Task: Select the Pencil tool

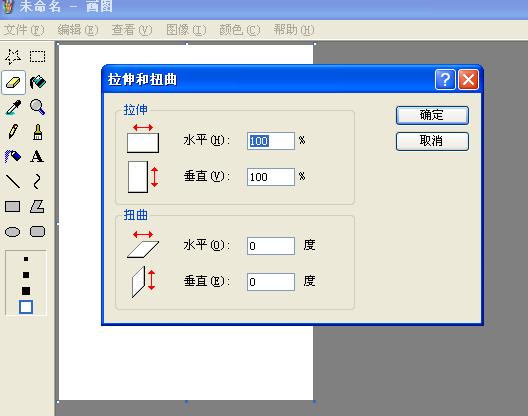Action: (13, 132)
